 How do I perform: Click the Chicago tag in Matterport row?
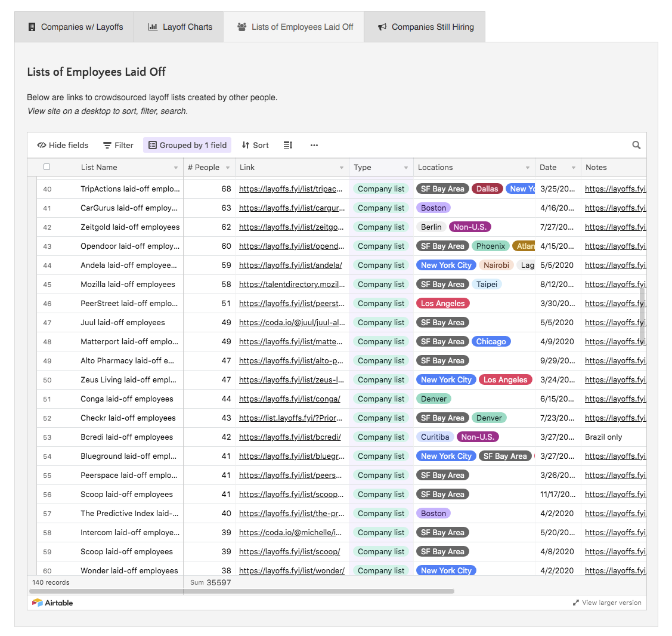click(491, 342)
